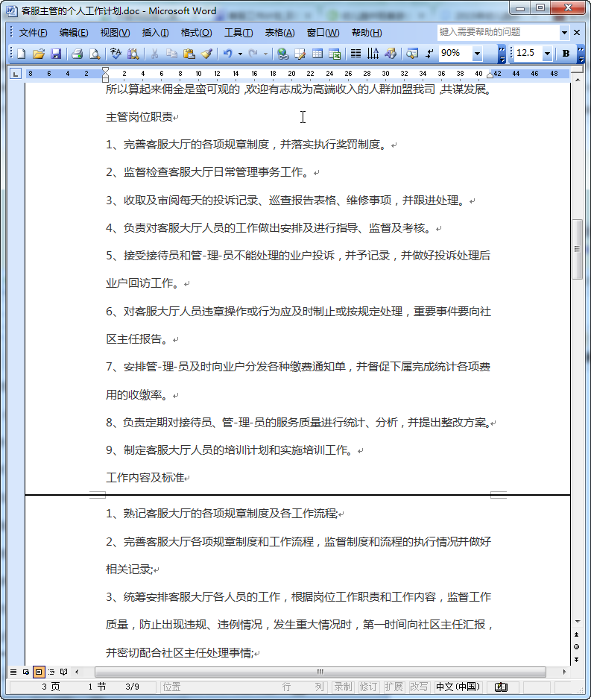Click the Print icon in the toolbar
This screenshot has width=591, height=700.
77,54
